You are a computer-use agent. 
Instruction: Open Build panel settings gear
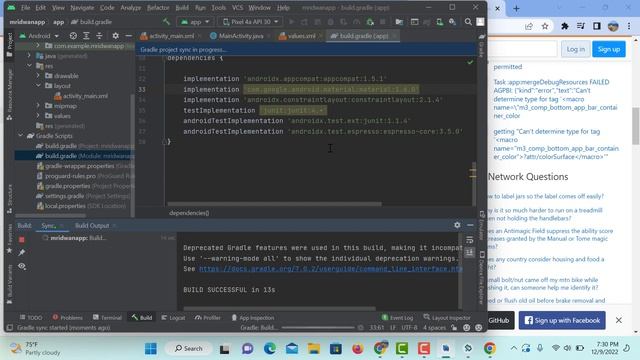pos(457,225)
